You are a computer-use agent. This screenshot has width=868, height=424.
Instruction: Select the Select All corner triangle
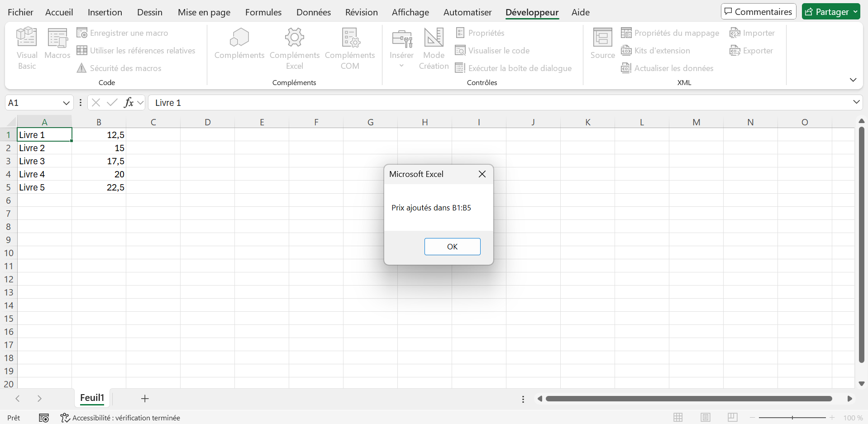11,122
